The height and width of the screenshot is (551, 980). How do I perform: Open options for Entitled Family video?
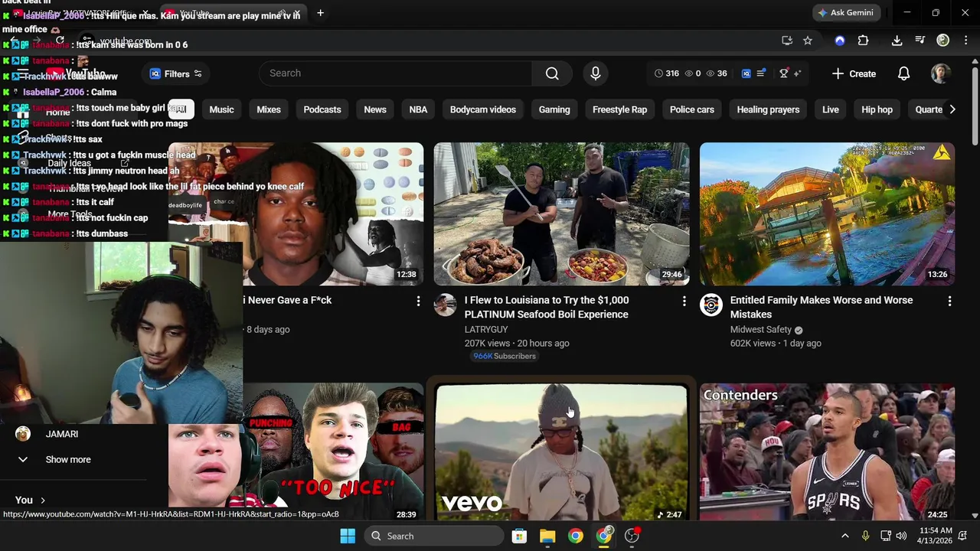(949, 302)
